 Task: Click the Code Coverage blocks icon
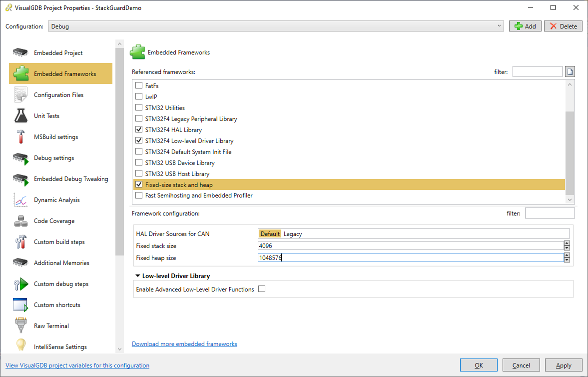[x=20, y=221]
